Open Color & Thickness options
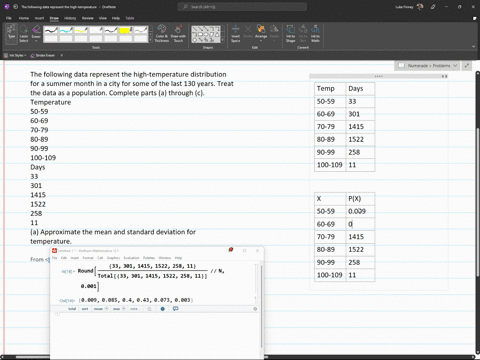Screen dimensions: 480x360 162,33
